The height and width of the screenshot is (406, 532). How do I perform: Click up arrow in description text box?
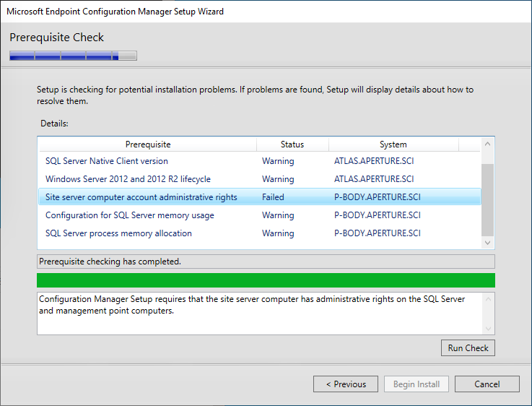(x=488, y=299)
